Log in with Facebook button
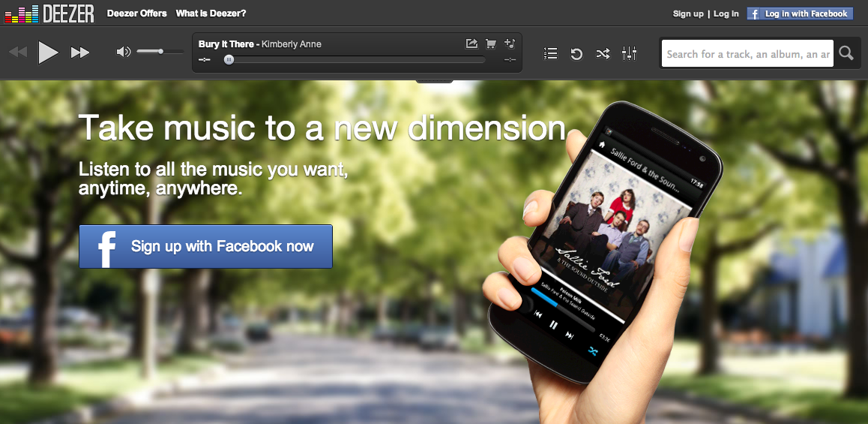 click(x=799, y=14)
